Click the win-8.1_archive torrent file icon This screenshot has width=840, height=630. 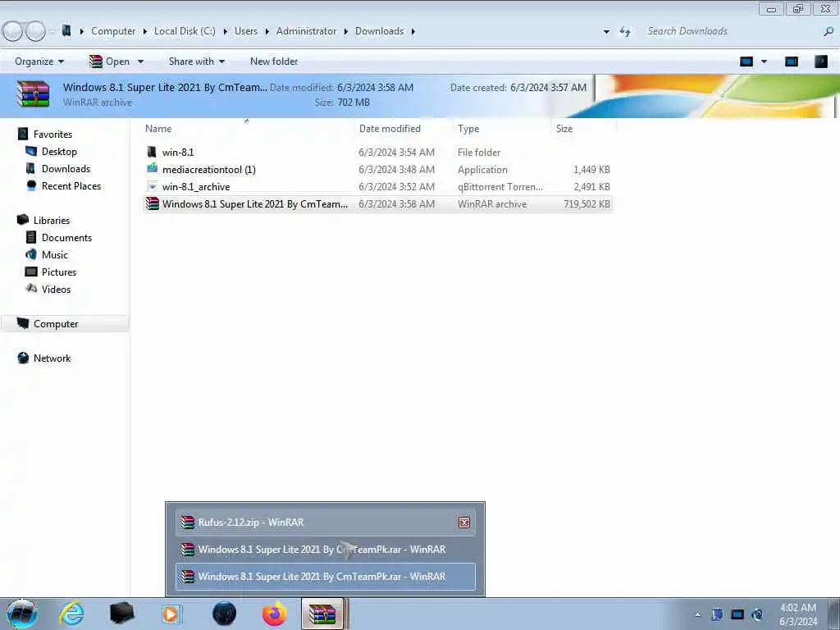152,186
